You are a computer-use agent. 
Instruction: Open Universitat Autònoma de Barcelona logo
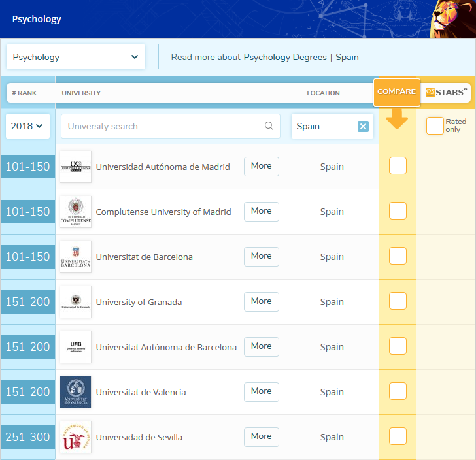click(x=76, y=347)
